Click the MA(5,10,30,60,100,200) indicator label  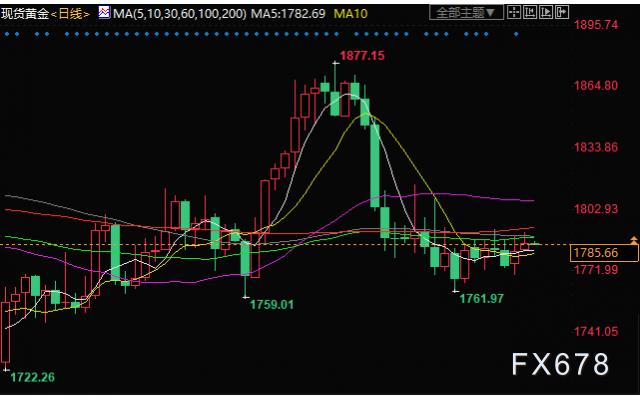[x=180, y=14]
